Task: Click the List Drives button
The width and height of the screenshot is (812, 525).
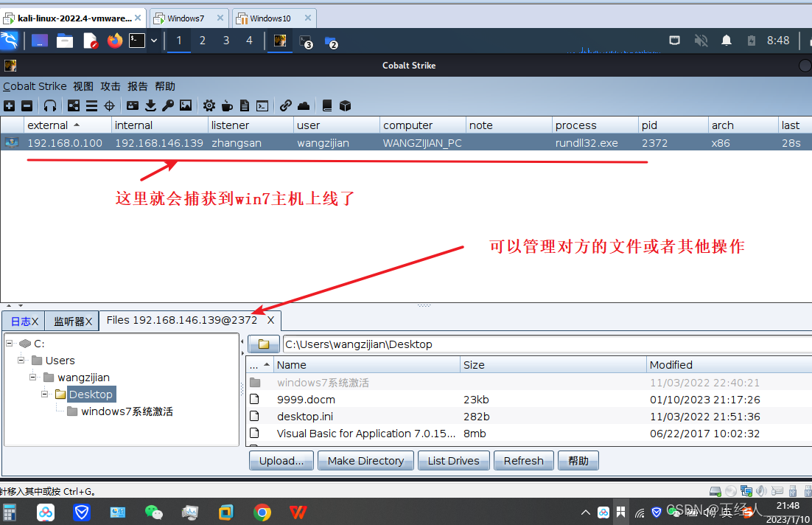Action: [454, 461]
